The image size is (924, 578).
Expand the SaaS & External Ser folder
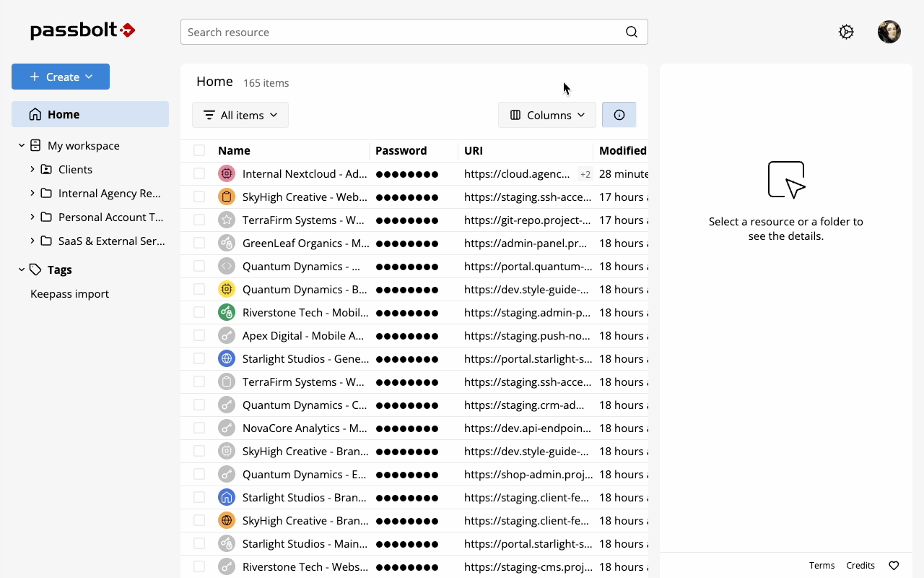[32, 241]
